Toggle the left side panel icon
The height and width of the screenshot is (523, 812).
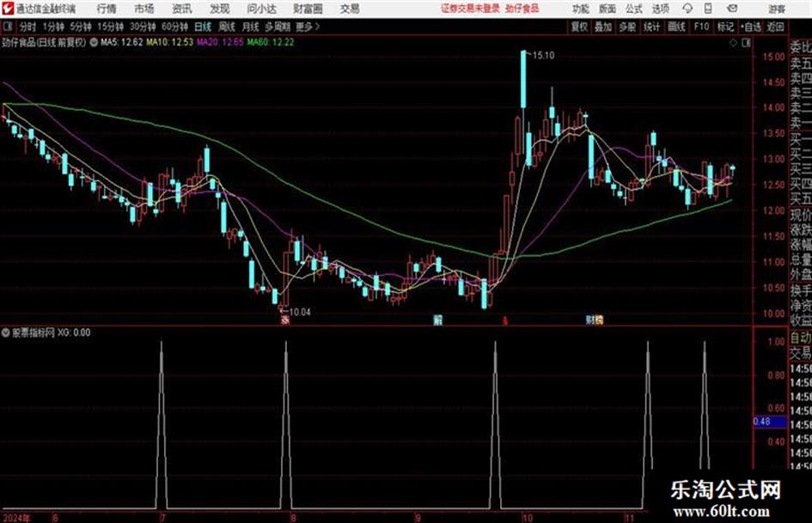(x=7, y=27)
